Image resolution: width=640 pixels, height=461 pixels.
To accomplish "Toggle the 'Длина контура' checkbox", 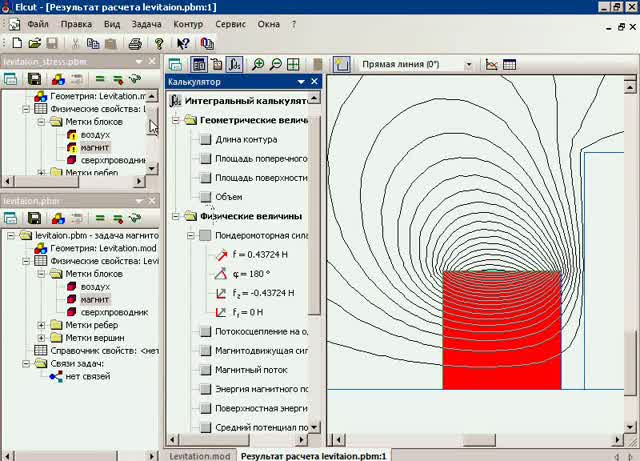I will pyautogui.click(x=206, y=139).
